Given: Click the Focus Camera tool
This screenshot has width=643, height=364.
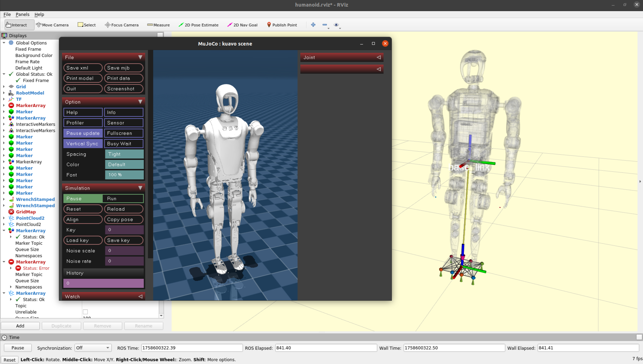Looking at the screenshot, I should (x=121, y=25).
